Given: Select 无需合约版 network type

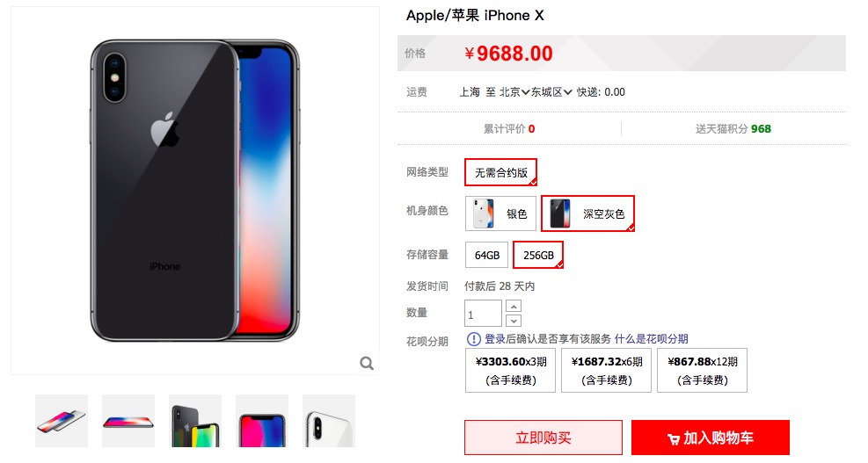Looking at the screenshot, I should [x=501, y=172].
